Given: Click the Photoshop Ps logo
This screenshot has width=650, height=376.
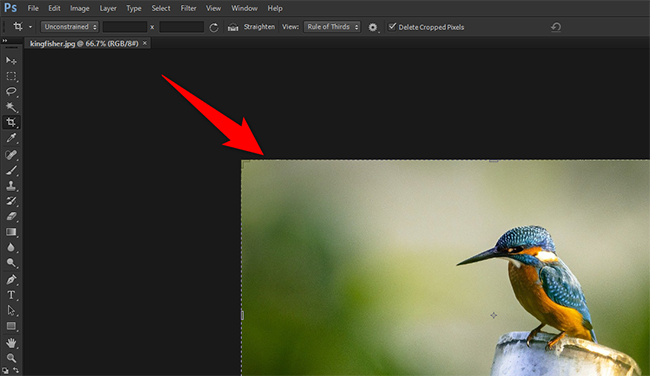Looking at the screenshot, I should [x=10, y=8].
